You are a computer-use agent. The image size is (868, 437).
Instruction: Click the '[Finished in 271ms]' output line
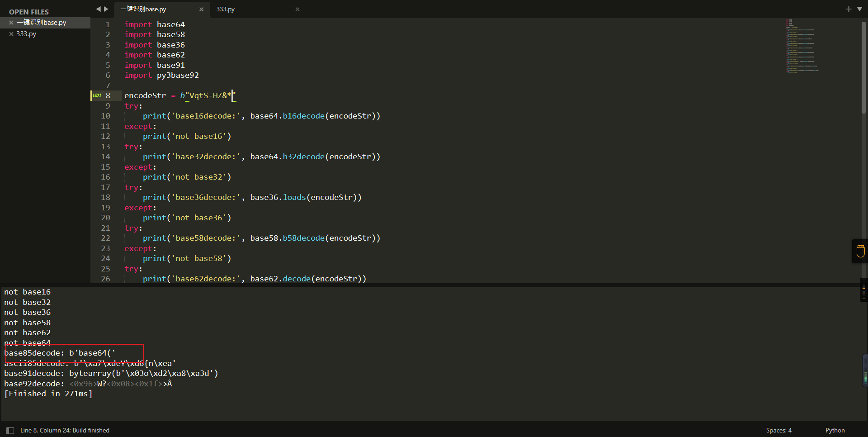48,394
